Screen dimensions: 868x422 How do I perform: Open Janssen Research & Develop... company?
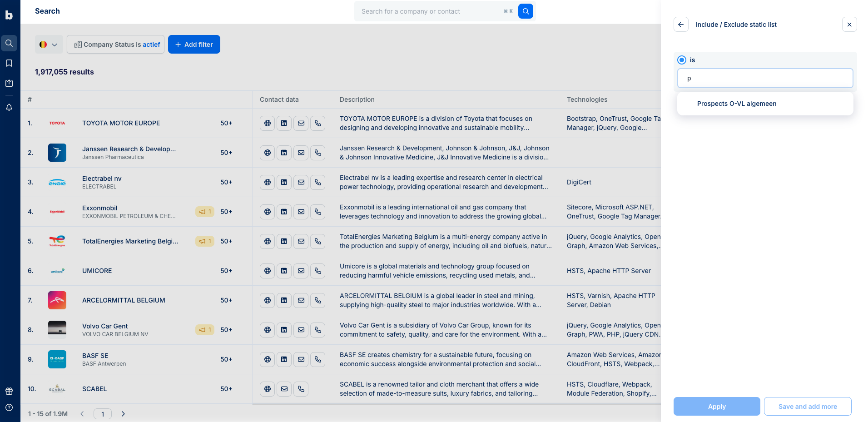pyautogui.click(x=129, y=149)
